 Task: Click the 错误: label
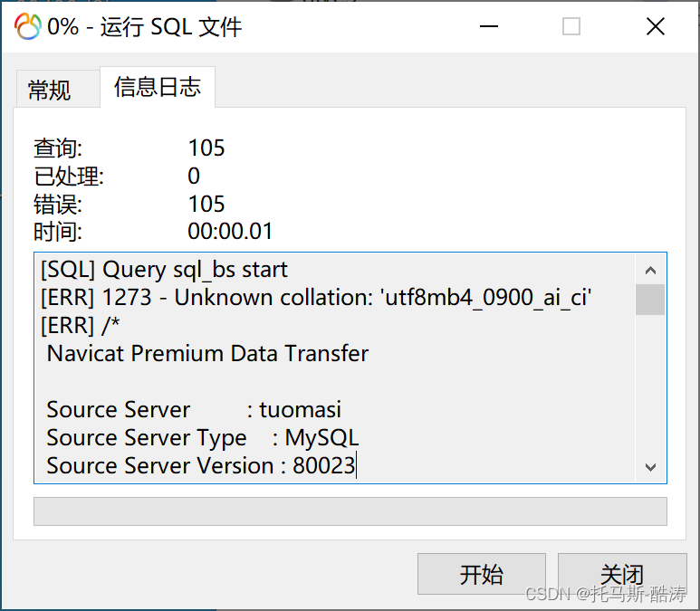click(x=58, y=205)
